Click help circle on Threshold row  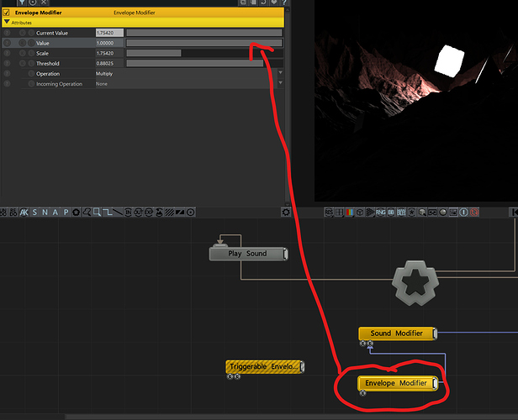[7, 63]
